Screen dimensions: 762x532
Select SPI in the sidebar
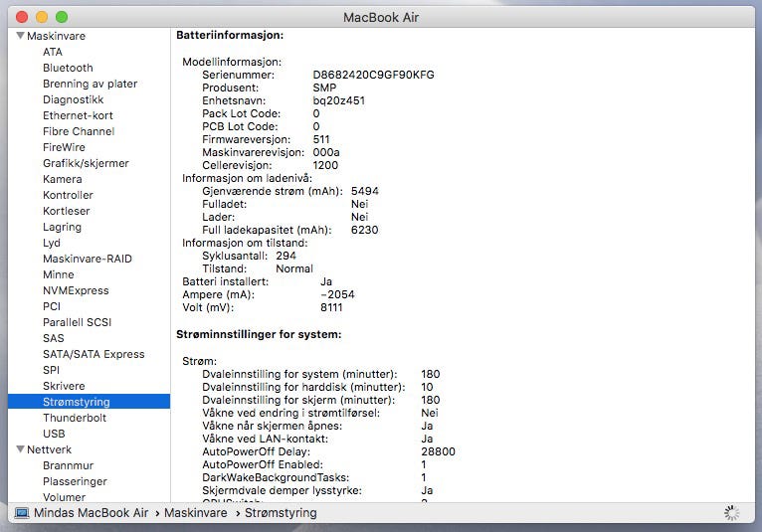(x=51, y=370)
